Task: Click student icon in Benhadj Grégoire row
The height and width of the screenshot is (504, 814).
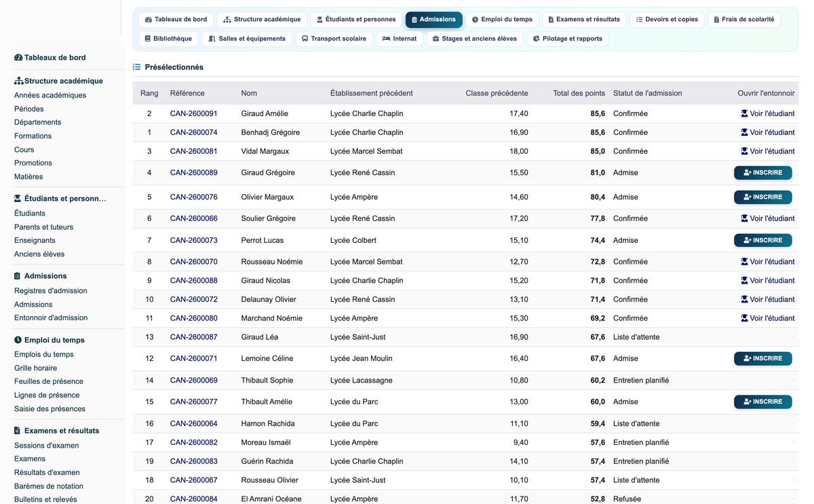Action: (x=745, y=132)
